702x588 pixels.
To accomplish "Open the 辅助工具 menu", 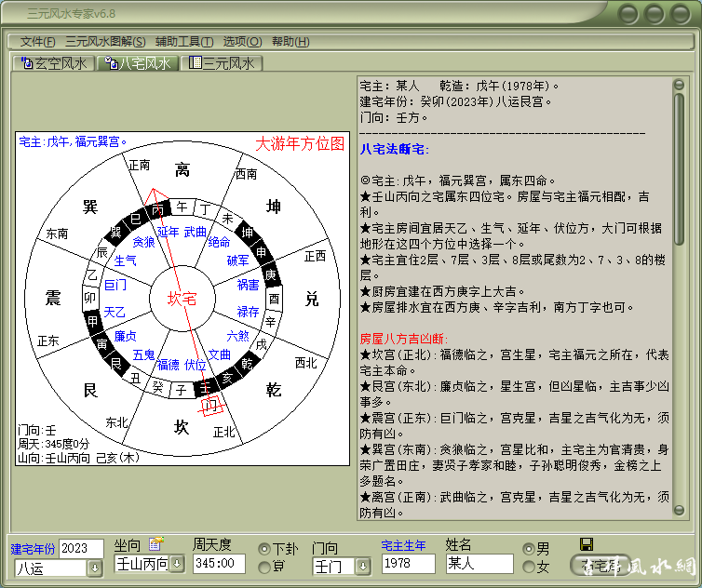I will (183, 42).
